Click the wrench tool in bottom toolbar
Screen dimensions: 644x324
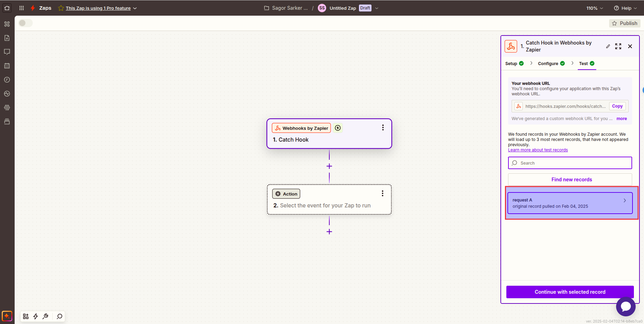[x=45, y=316]
